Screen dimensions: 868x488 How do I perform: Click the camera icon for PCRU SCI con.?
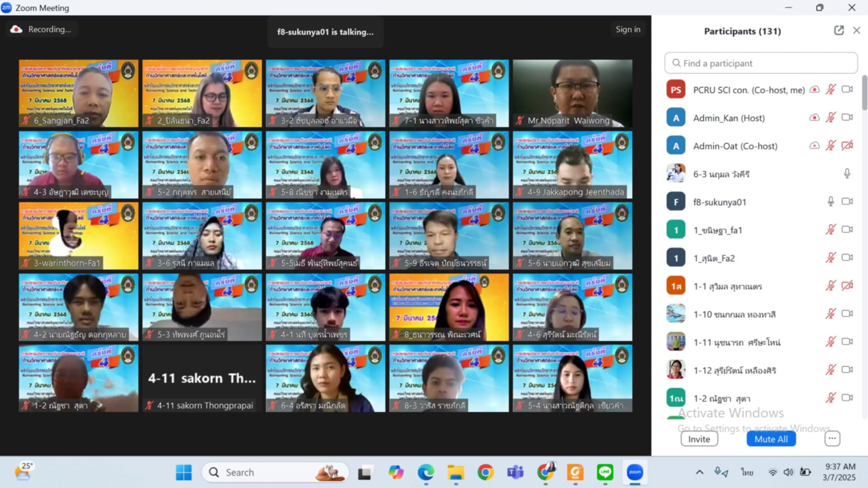[x=847, y=90]
